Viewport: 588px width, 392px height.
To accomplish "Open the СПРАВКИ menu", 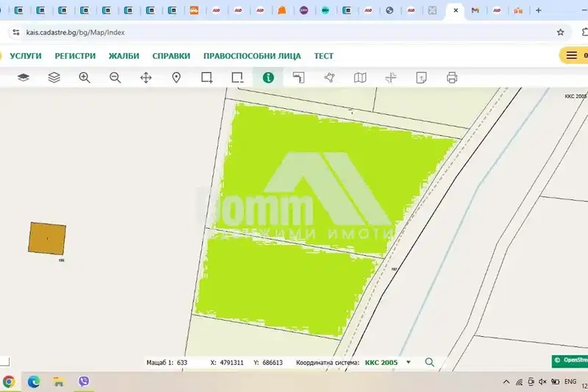I will point(171,56).
